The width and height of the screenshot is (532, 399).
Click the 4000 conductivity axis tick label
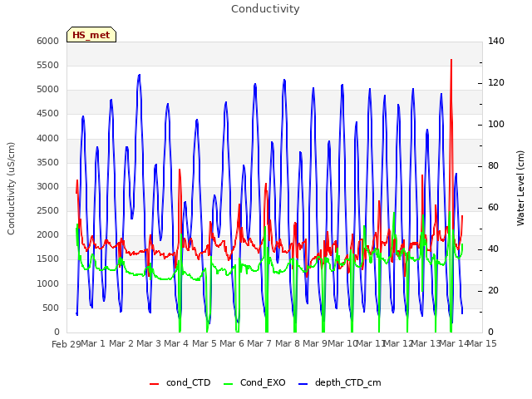[48, 139]
